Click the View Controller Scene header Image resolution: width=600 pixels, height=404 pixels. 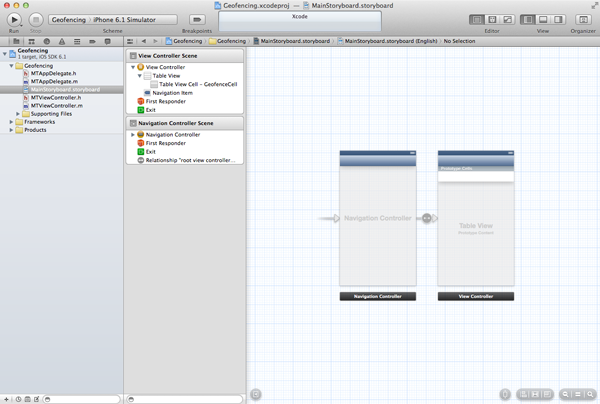point(185,56)
